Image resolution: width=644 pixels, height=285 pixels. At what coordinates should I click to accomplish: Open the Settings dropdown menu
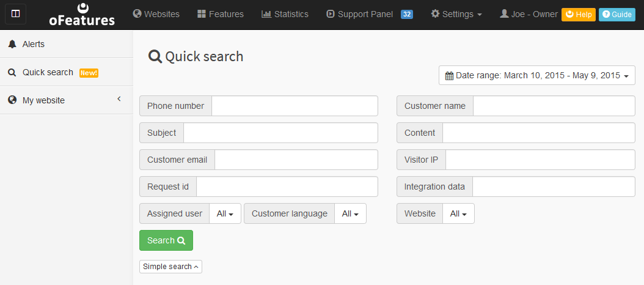pos(456,14)
